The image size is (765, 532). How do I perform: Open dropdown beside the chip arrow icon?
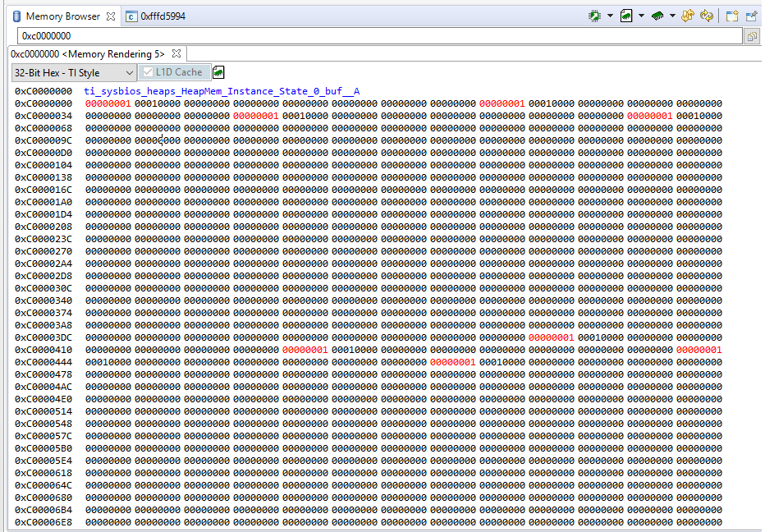tap(610, 16)
